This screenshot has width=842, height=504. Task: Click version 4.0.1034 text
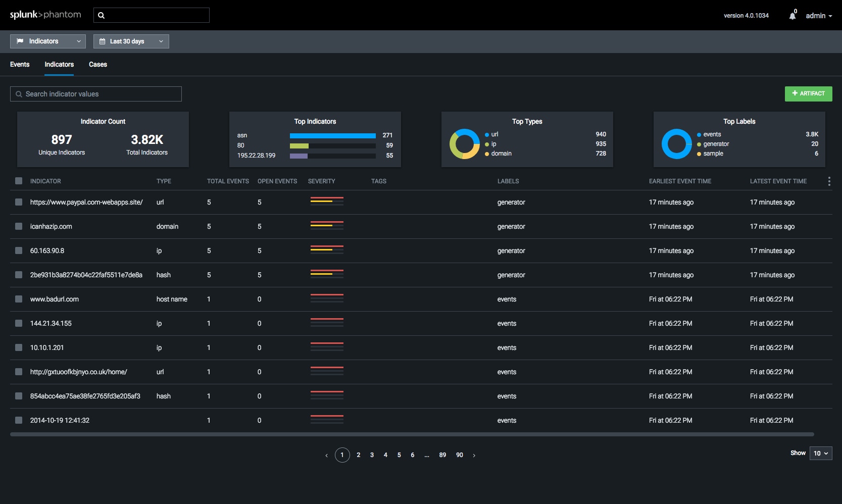click(x=746, y=16)
